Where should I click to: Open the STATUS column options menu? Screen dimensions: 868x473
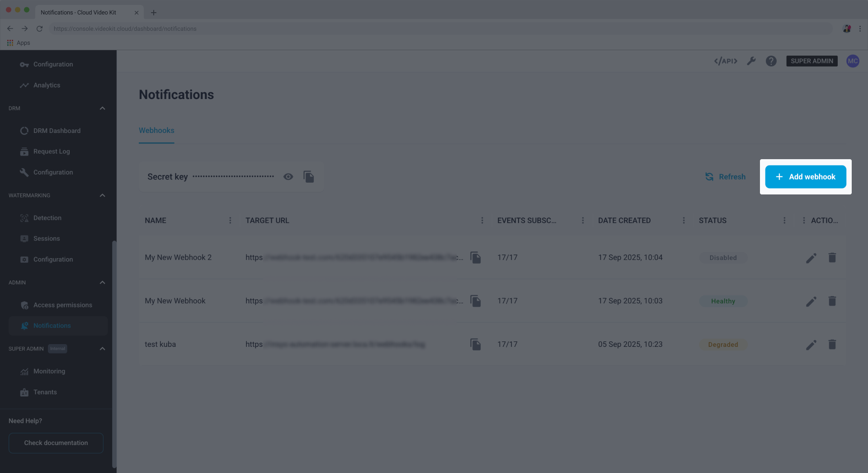coord(784,220)
